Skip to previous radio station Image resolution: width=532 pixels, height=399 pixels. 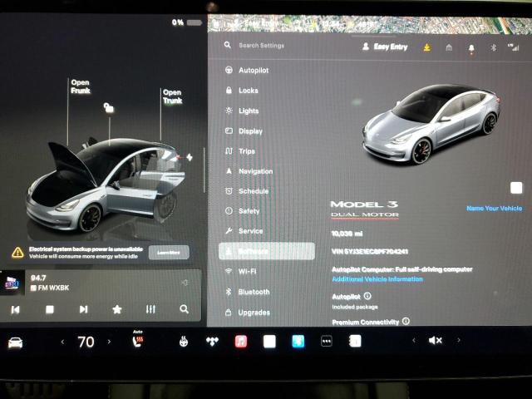(x=15, y=309)
